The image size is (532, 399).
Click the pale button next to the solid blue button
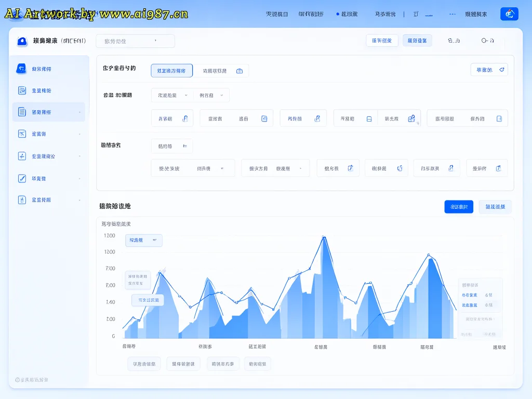coord(495,207)
